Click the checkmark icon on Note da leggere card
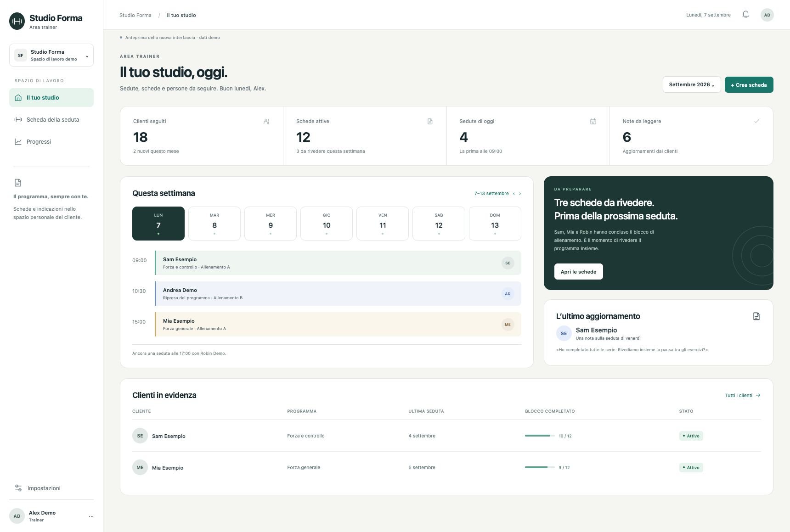Image resolution: width=790 pixels, height=532 pixels. click(756, 121)
